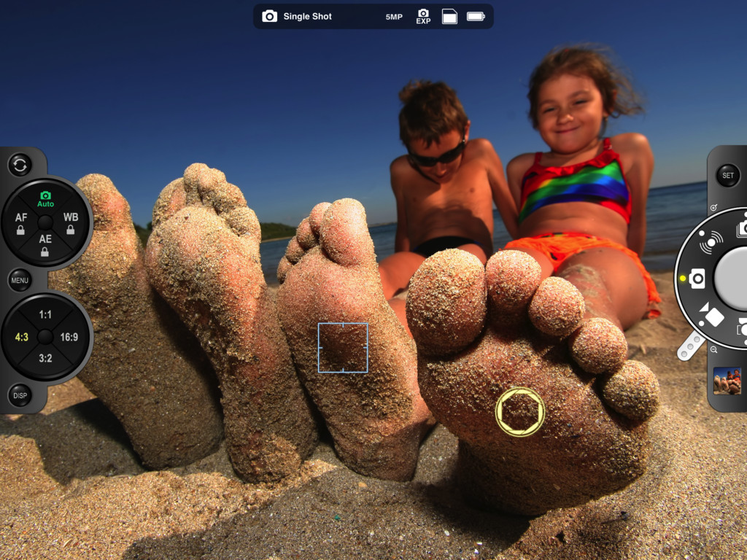
Task: Tap the Single Shot mode label
Action: tap(307, 17)
